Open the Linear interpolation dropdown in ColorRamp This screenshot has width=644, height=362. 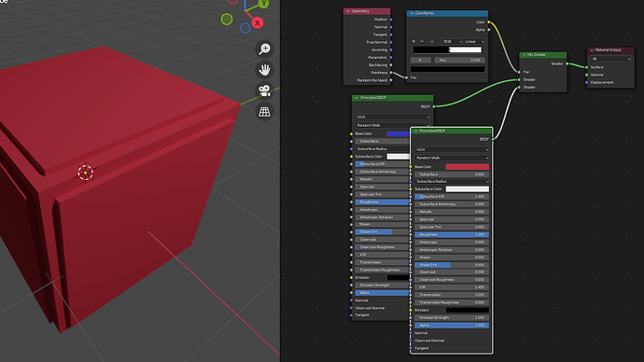coord(474,41)
